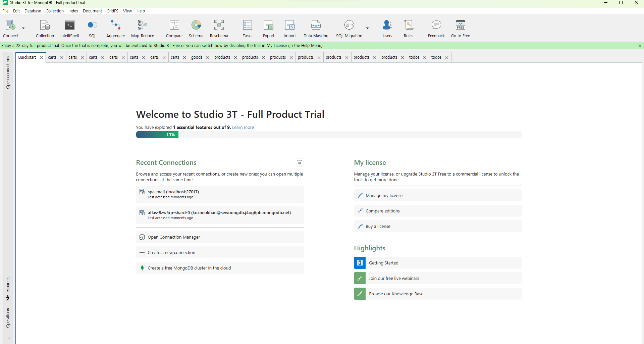
Task: Create a free MongoDB cluster in the cloud
Action: click(220, 268)
